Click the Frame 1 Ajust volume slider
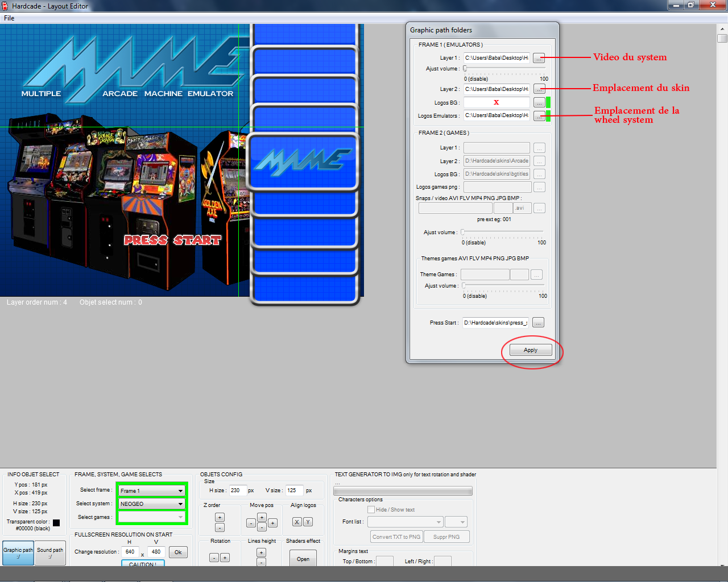 point(505,69)
